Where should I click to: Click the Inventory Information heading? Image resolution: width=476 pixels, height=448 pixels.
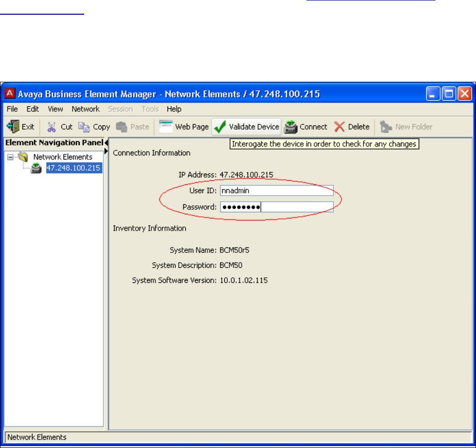(x=149, y=228)
